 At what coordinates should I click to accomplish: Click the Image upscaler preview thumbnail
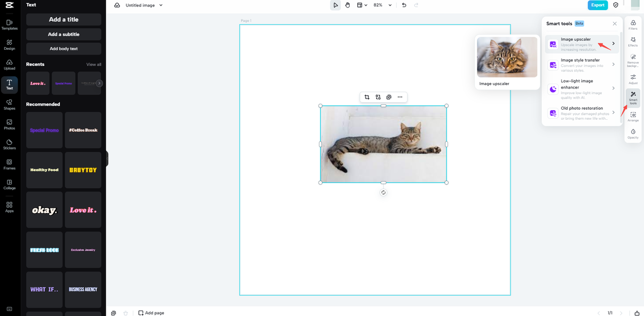[507, 57]
